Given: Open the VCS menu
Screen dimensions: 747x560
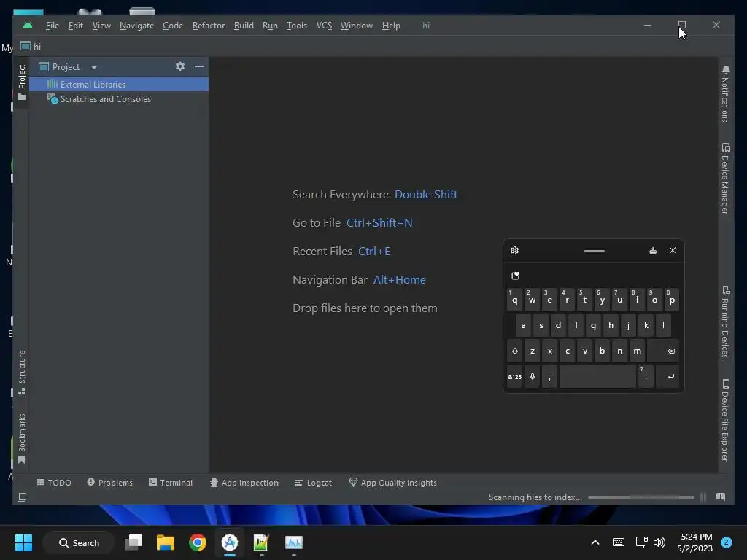Looking at the screenshot, I should pyautogui.click(x=325, y=26).
